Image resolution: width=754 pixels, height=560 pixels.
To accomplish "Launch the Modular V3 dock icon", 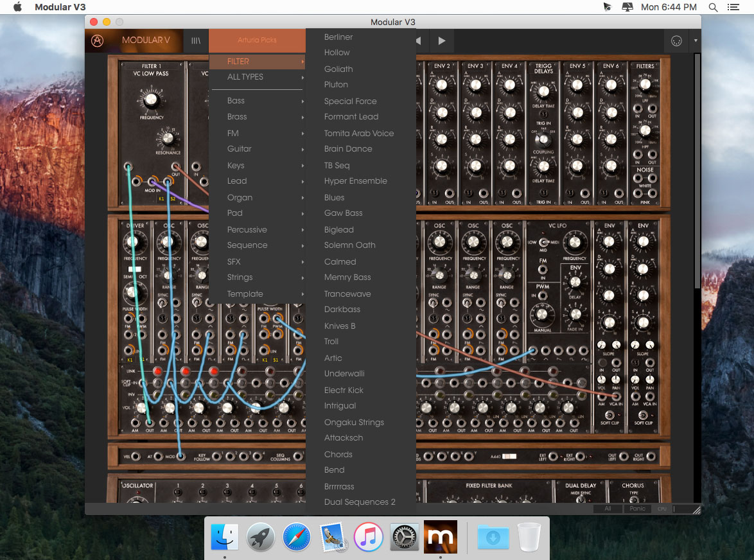I will tap(440, 537).
